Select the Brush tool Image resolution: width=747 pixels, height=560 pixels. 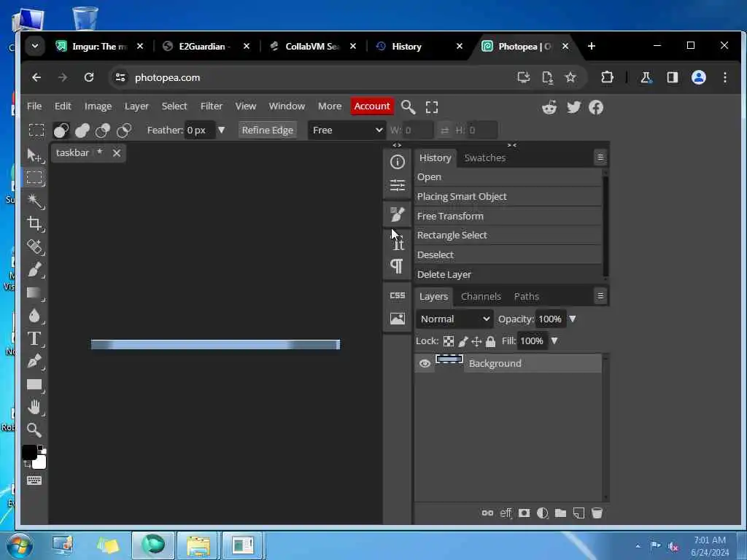[34, 270]
